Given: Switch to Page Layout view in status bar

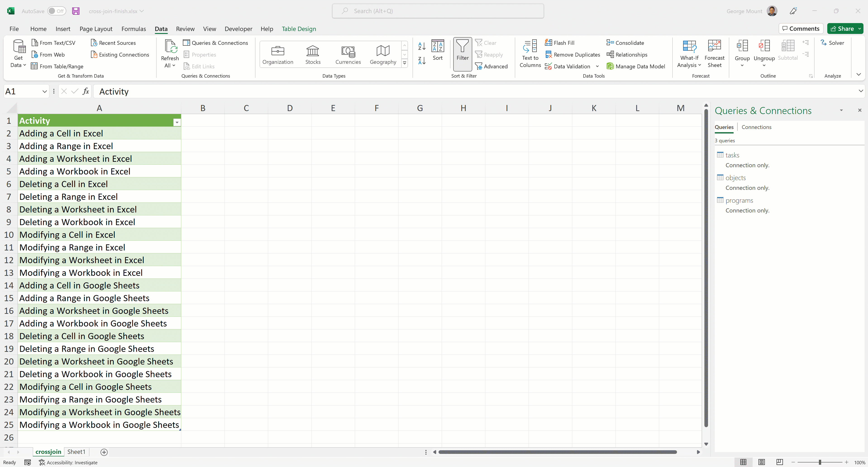Looking at the screenshot, I should tap(761, 462).
